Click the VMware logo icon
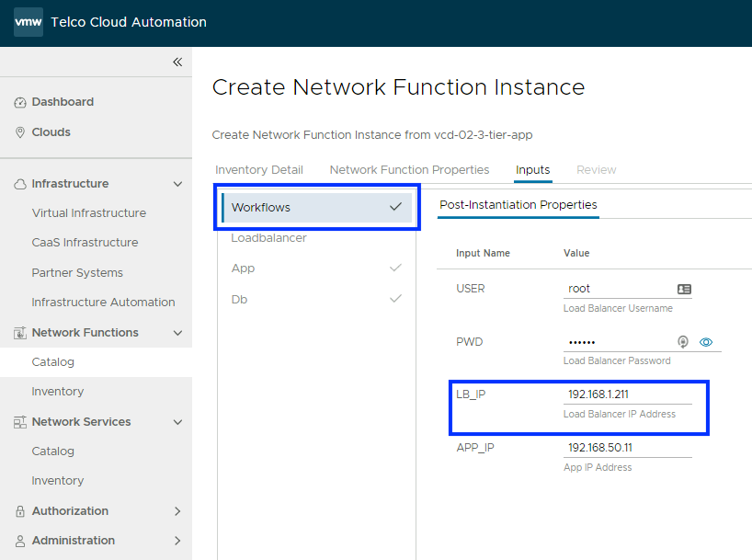The height and width of the screenshot is (560, 752). (28, 22)
